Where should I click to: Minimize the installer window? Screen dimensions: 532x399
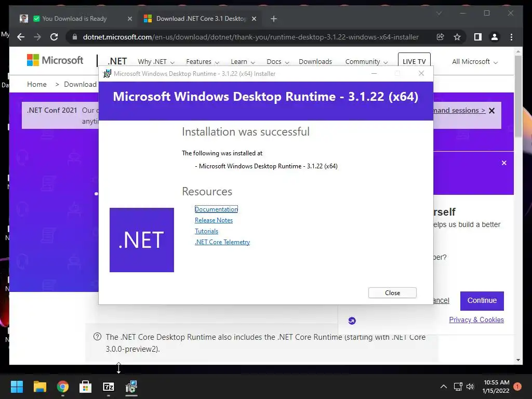pyautogui.click(x=374, y=74)
